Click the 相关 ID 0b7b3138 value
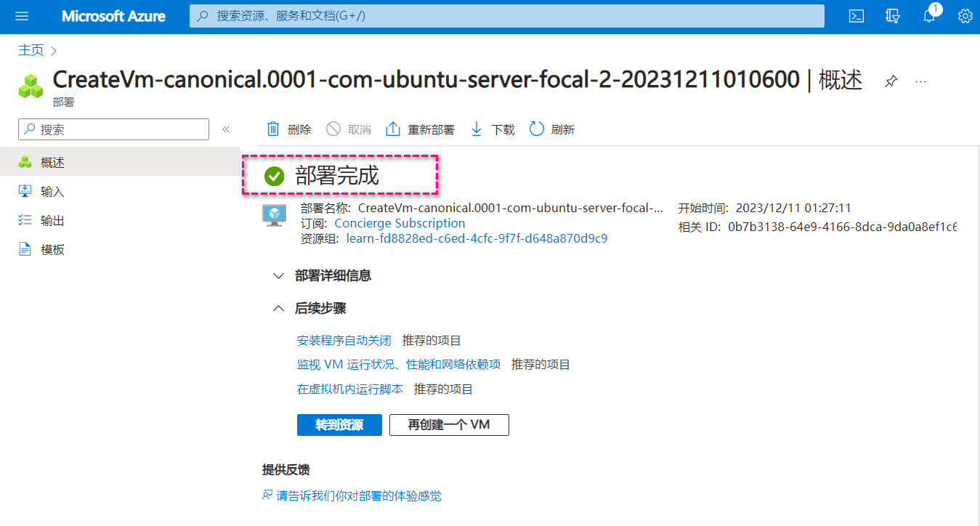The image size is (980, 526). [843, 227]
